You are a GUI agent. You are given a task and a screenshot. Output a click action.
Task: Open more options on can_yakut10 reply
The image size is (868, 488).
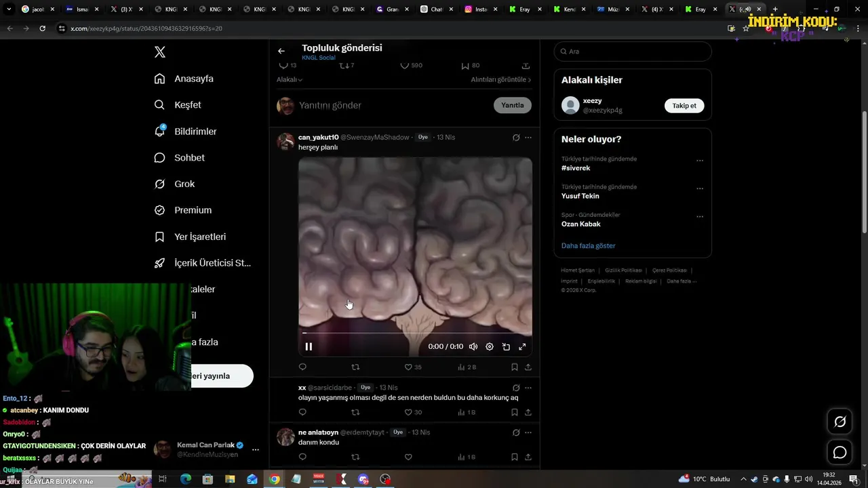point(528,138)
